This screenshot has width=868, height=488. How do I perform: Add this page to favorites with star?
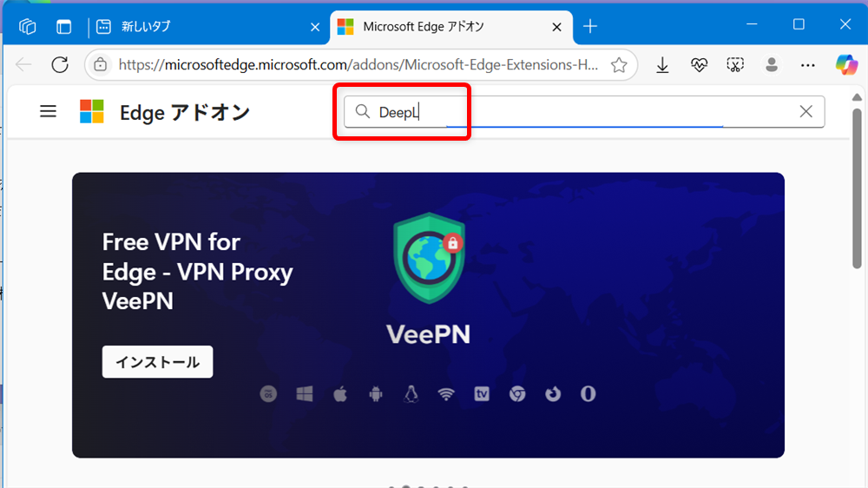[619, 65]
